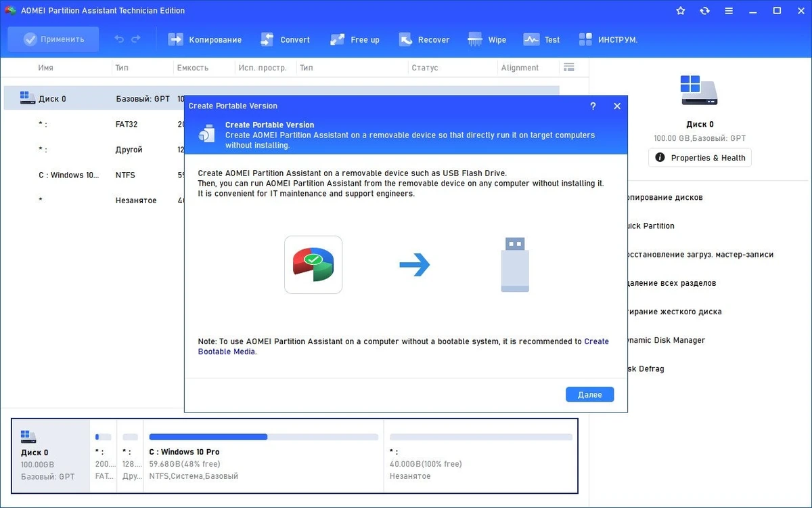Click the blue arrow between the icons
This screenshot has height=508, width=812.
pos(415,265)
